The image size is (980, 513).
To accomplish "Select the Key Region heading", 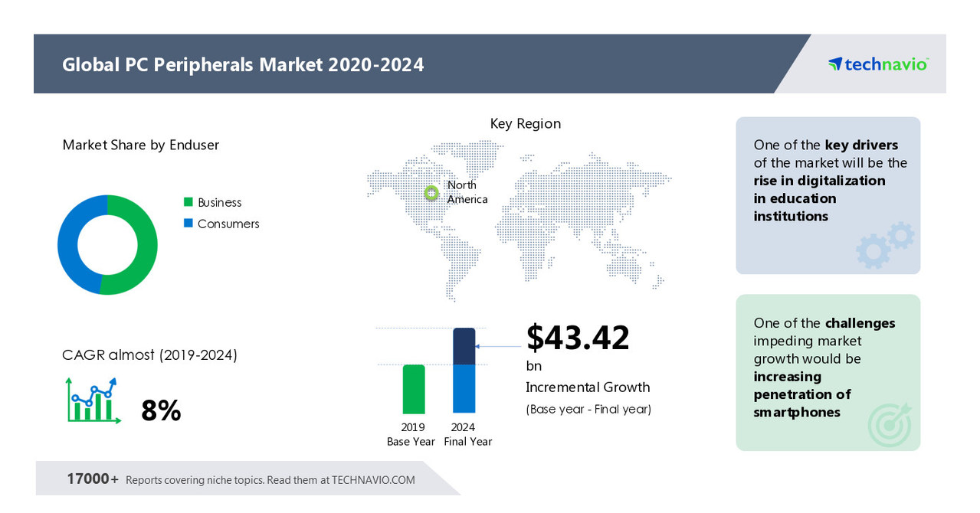I will [x=526, y=123].
